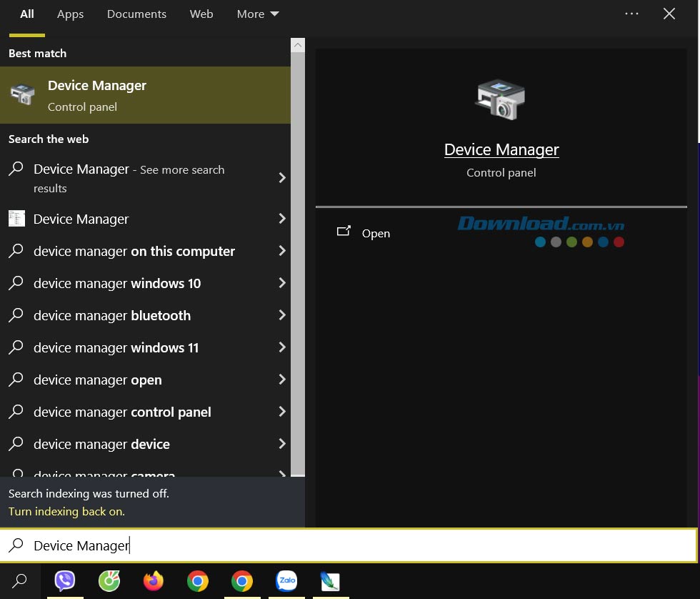The width and height of the screenshot is (700, 599).
Task: Switch to the Apps tab
Action: (70, 14)
